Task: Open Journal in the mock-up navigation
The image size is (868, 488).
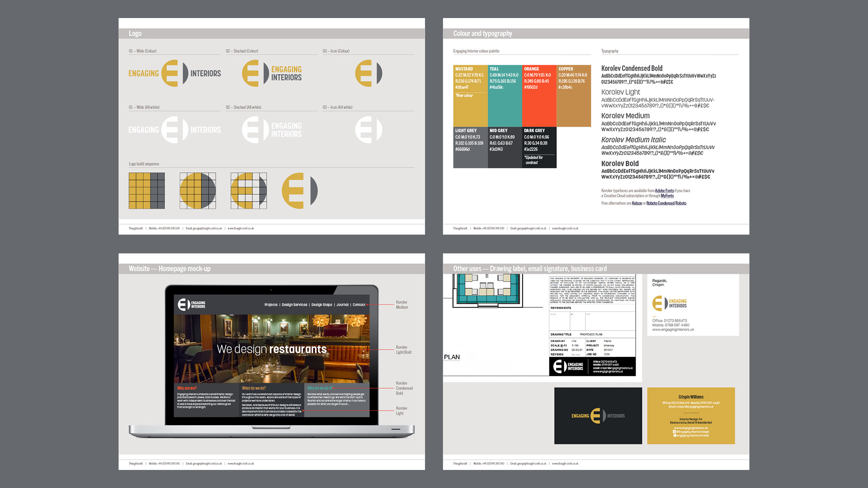Action: 342,305
